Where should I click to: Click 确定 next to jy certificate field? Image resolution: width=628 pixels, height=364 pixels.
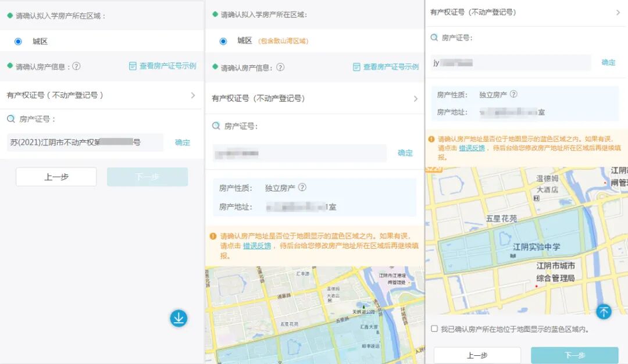point(608,62)
